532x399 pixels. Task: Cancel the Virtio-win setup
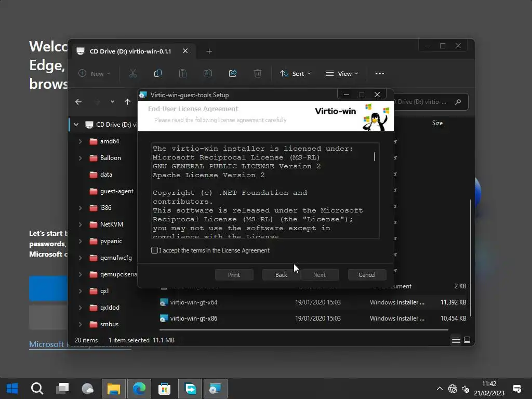pos(367,275)
